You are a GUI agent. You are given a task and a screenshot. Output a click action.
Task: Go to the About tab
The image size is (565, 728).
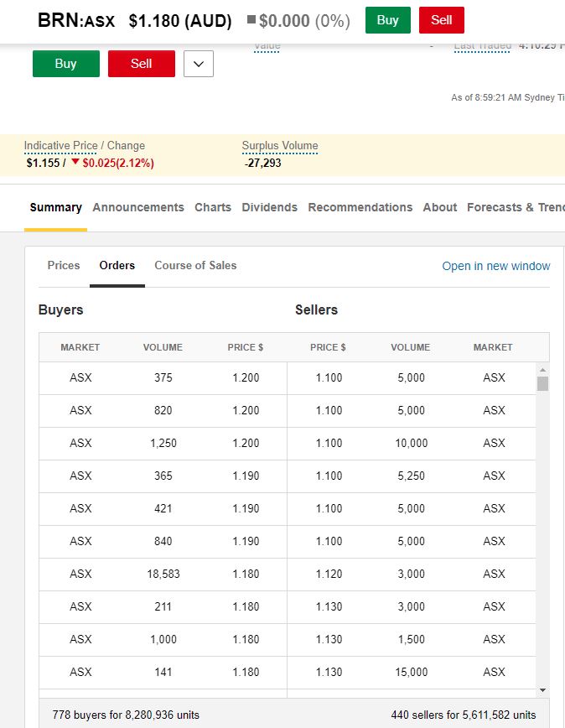tap(440, 207)
